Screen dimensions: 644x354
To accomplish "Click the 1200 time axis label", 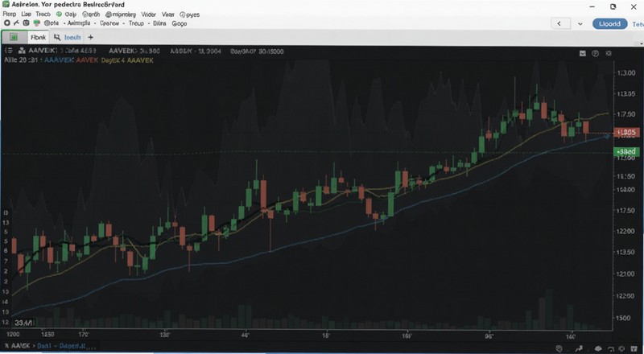I will [13, 335].
